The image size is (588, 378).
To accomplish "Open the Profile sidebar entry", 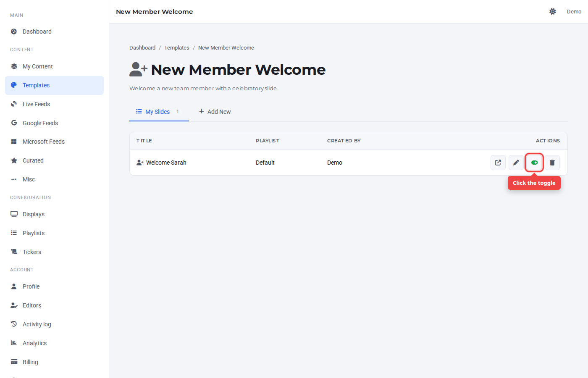I will pyautogui.click(x=54, y=286).
